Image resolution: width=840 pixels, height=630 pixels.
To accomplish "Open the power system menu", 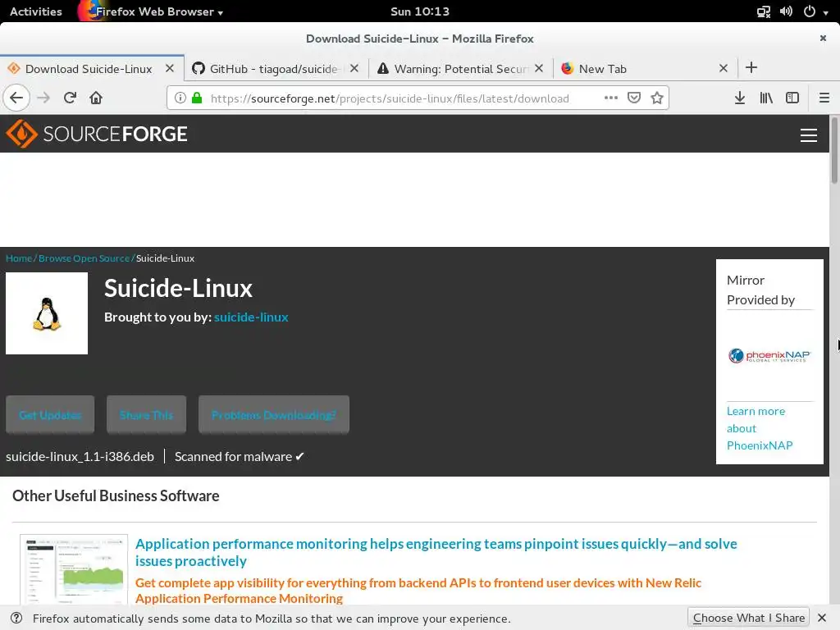I will pyautogui.click(x=815, y=11).
